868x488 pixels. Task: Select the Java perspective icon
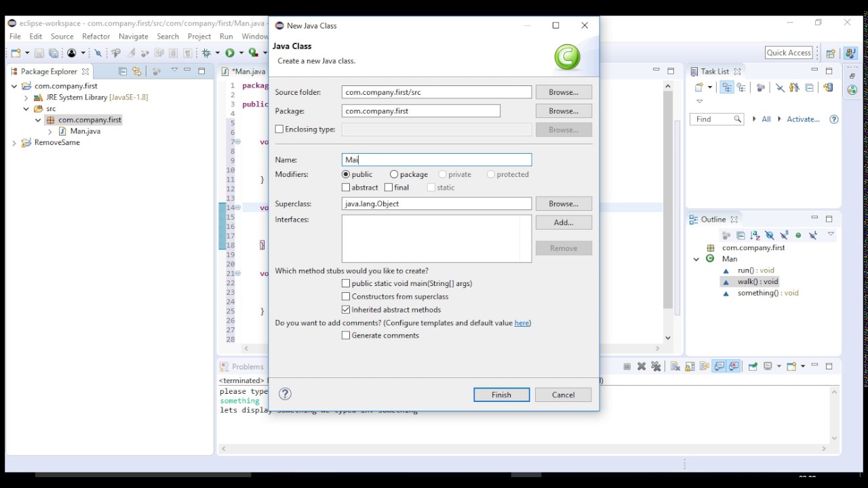click(x=850, y=53)
